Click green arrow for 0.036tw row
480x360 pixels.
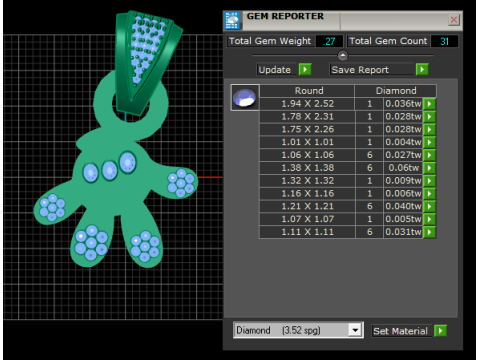tap(429, 104)
